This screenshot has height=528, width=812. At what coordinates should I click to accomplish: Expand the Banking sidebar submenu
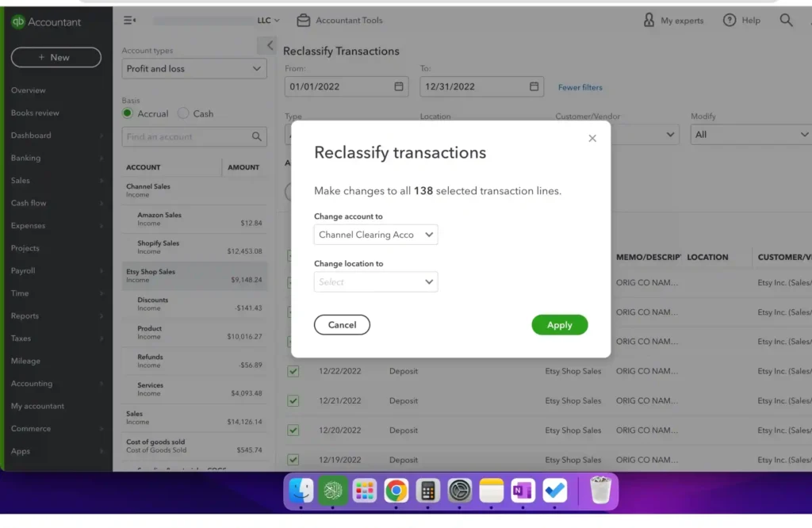[101, 158]
